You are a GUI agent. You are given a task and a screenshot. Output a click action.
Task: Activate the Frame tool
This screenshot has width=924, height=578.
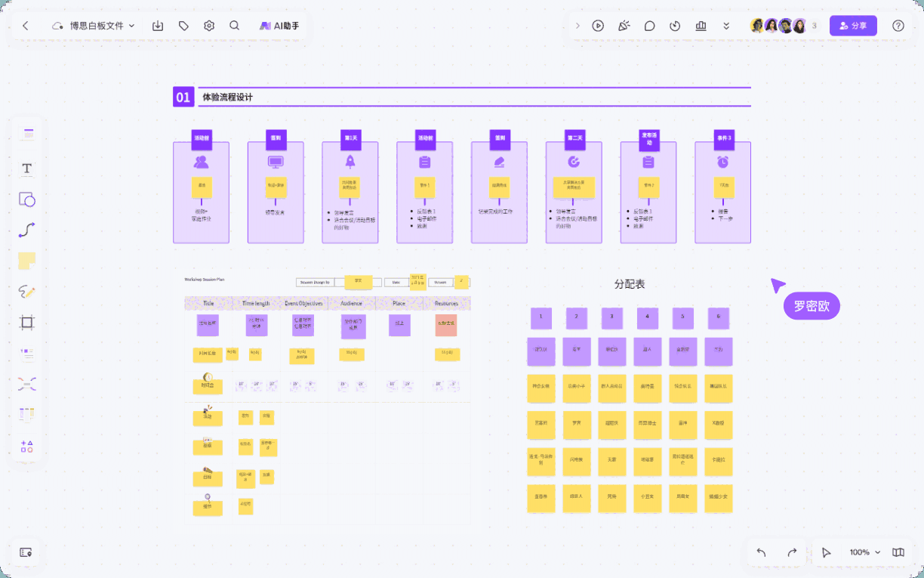(26, 323)
